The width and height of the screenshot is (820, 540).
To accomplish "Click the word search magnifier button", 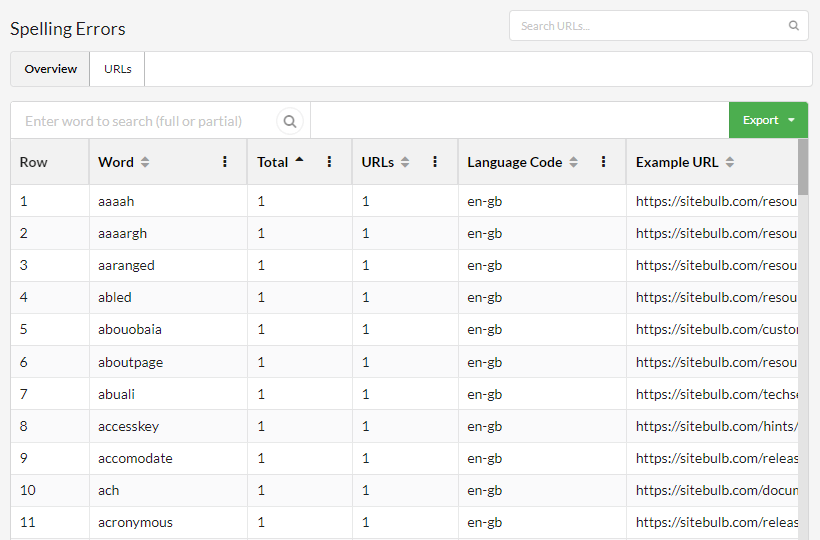I will [x=290, y=121].
